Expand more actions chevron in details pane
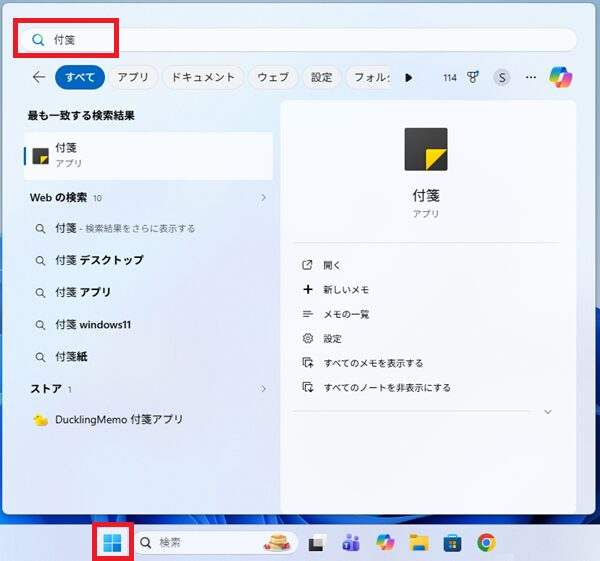The width and height of the screenshot is (600, 561). point(547,411)
